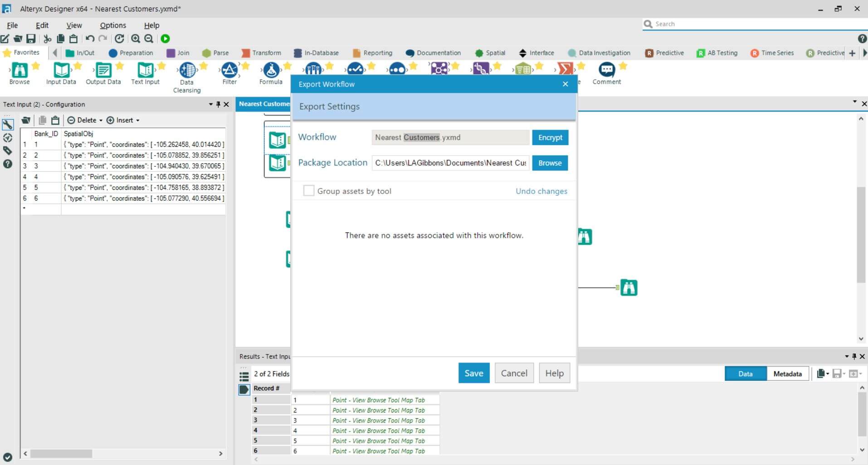Select the Output Data tool icon

(103, 71)
